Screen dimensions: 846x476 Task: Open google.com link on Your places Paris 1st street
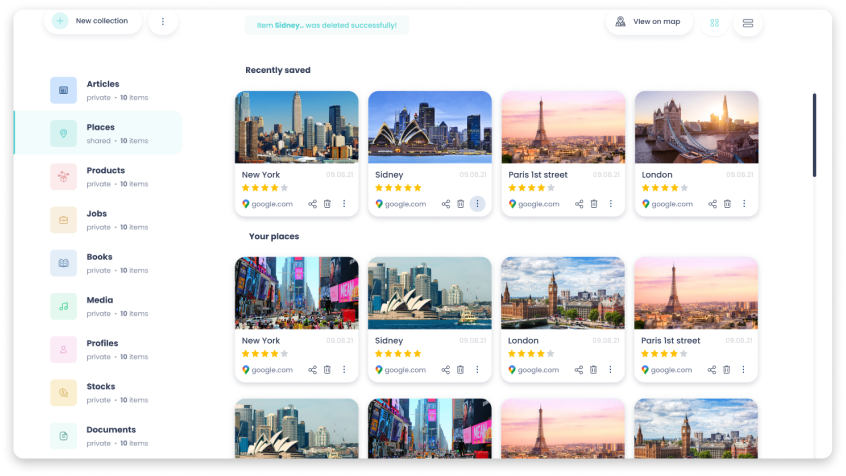[x=666, y=370]
